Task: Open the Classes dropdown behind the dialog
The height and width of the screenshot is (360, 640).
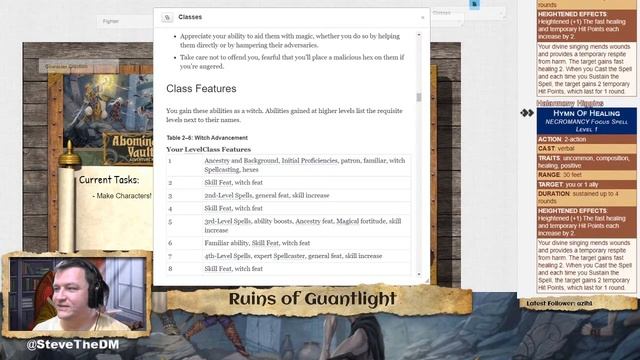Action: [x=468, y=13]
